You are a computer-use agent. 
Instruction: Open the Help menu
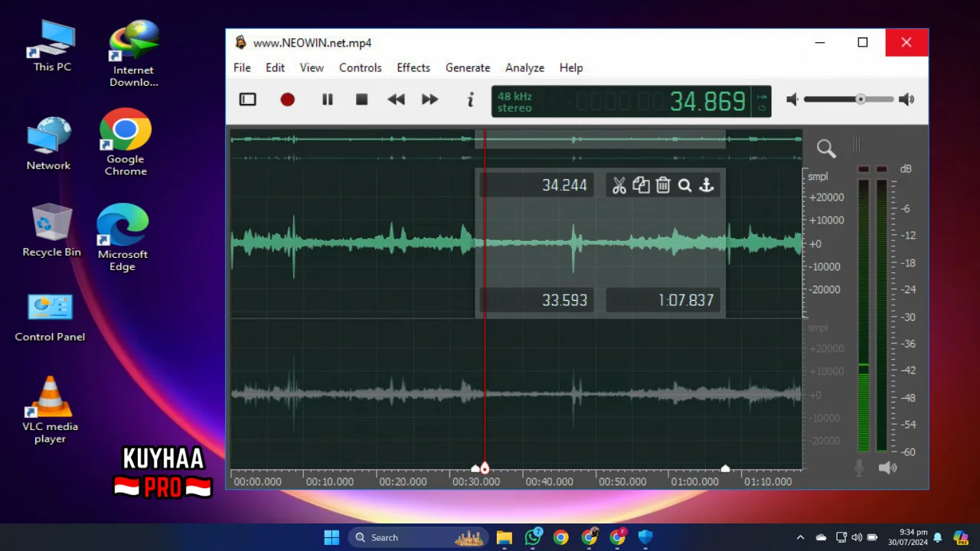pos(571,67)
